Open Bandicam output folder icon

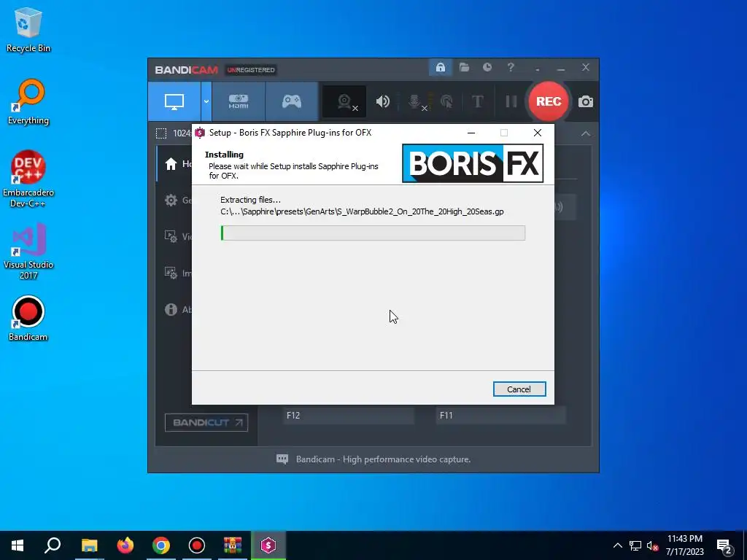pos(464,68)
